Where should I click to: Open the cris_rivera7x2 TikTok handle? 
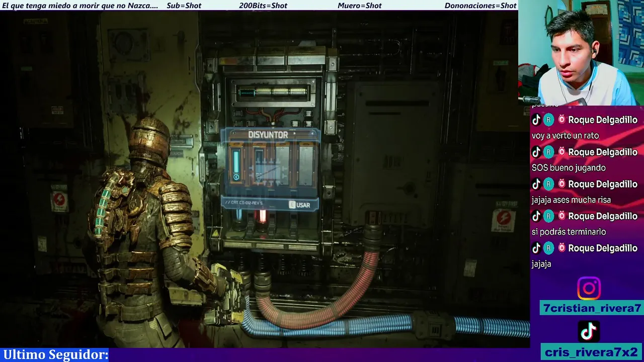click(x=592, y=352)
